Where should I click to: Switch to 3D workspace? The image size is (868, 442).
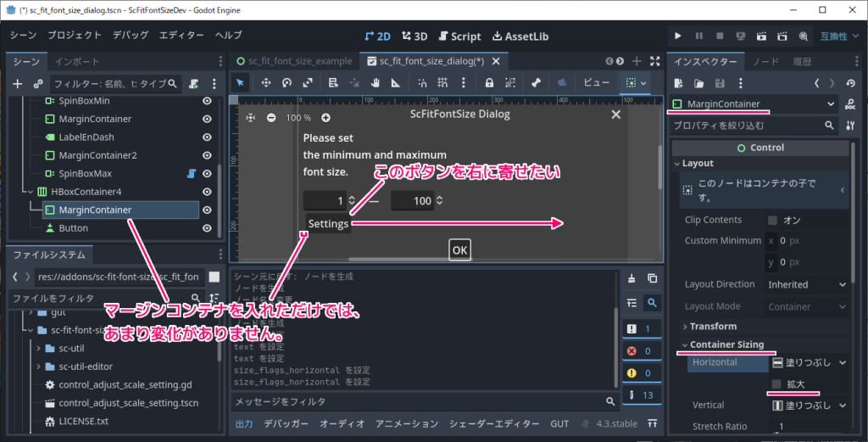[x=415, y=36]
